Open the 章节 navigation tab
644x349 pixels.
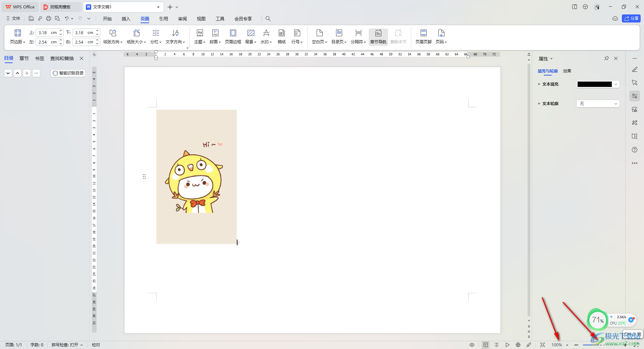click(24, 58)
